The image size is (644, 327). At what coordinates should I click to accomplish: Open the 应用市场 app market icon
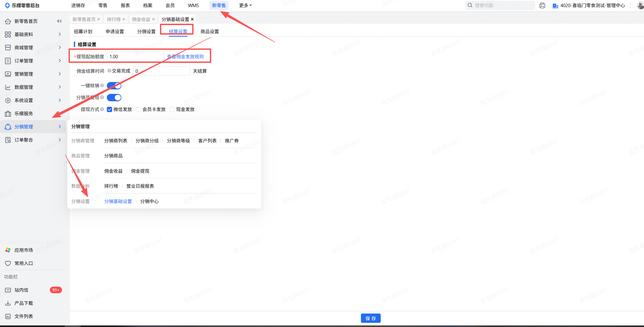tap(8, 250)
